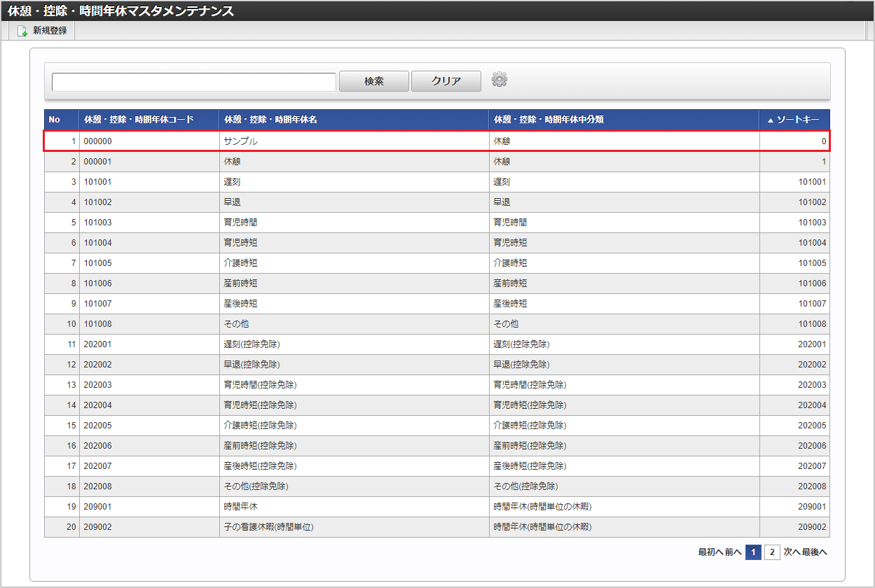The width and height of the screenshot is (875, 588).
Task: Select the 子の看護休暇(時間単位) row
Action: click(x=268, y=527)
